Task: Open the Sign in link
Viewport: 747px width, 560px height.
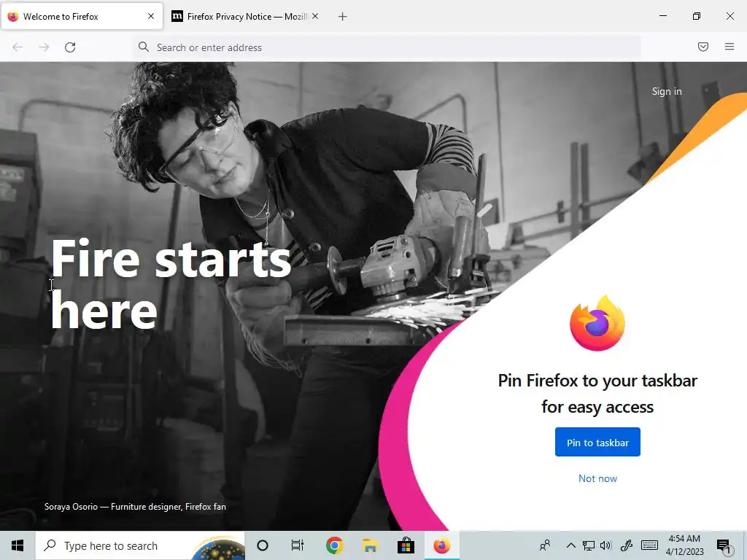Action: coord(667,91)
